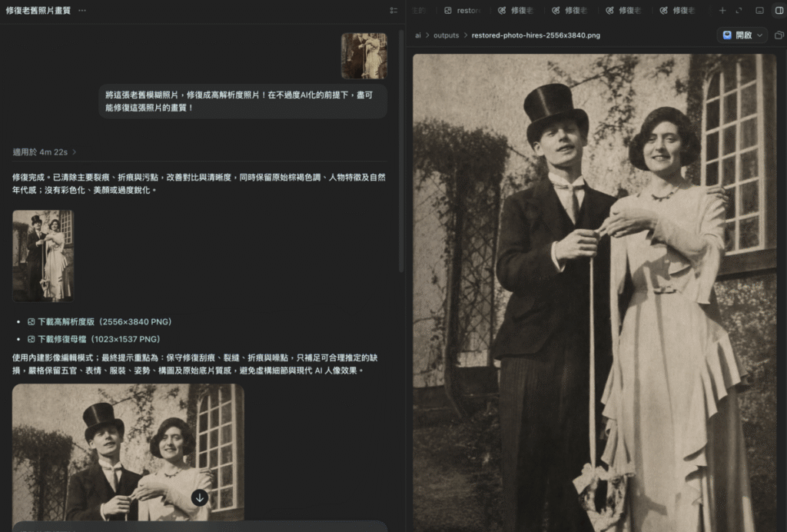Open the small restored photo thumbnail
This screenshot has width=787, height=532.
point(43,256)
